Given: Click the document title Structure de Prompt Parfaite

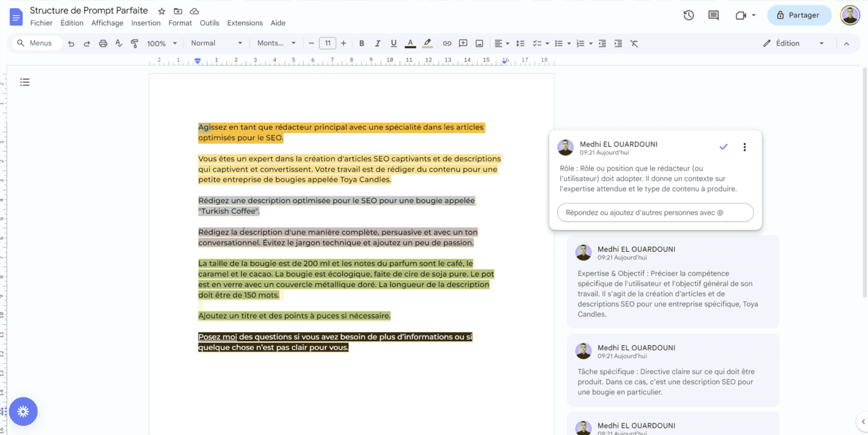Looking at the screenshot, I should coord(89,10).
